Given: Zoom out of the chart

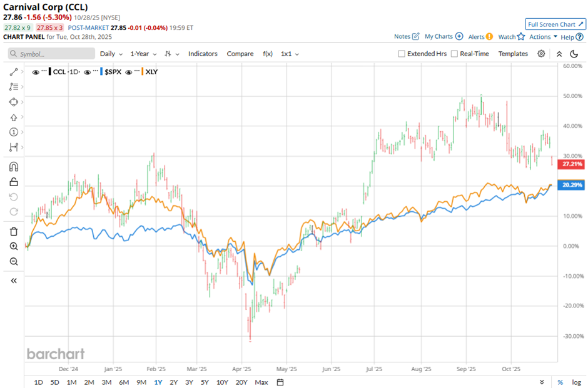Looking at the screenshot, I should tap(14, 261).
